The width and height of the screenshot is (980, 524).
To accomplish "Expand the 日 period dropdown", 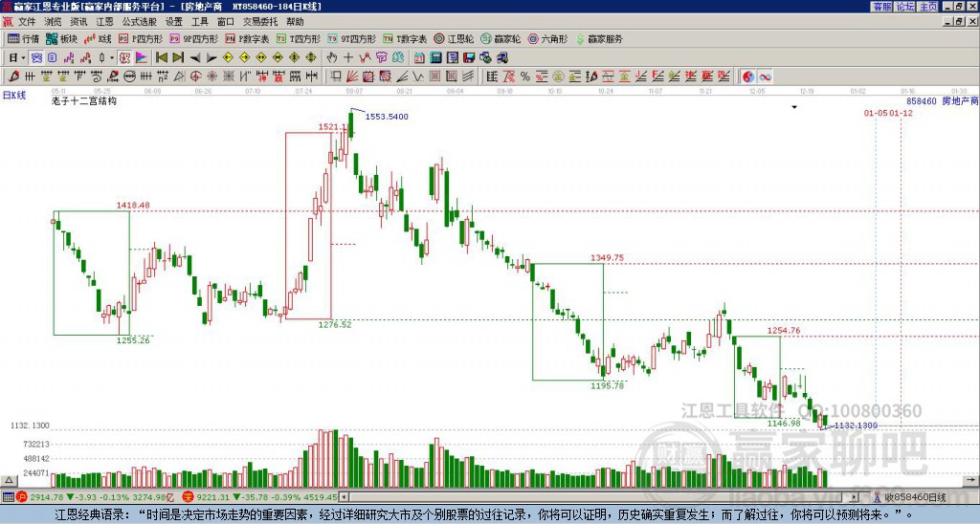I will tap(23, 57).
